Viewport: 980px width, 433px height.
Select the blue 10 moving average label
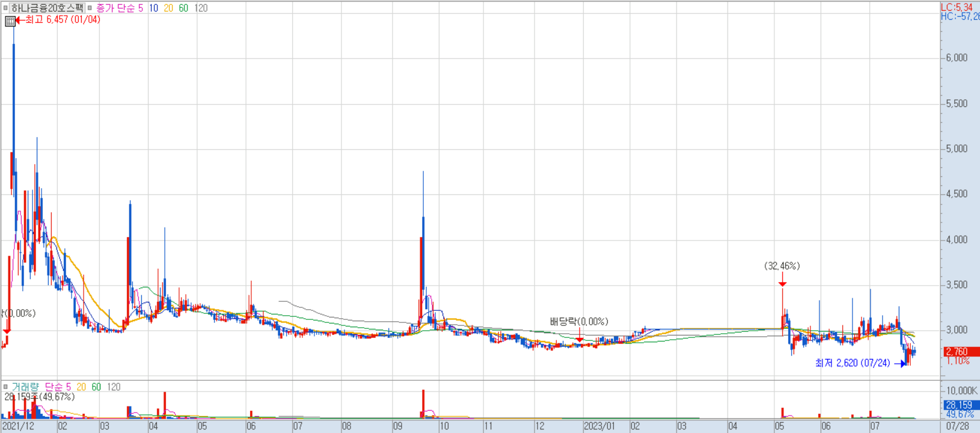[153, 8]
